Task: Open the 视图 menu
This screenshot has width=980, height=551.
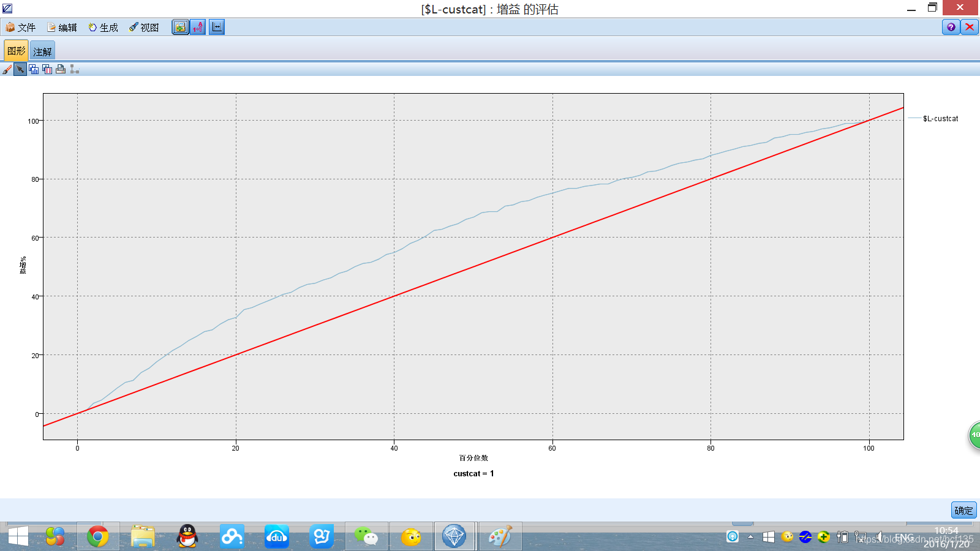Action: coord(145,28)
